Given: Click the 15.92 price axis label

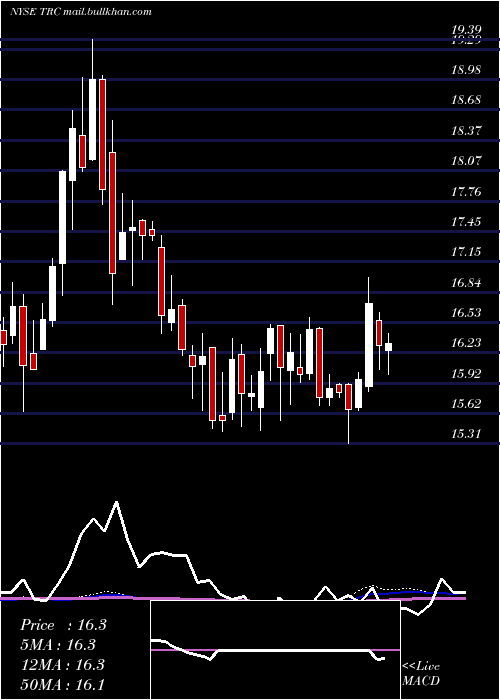Looking at the screenshot, I should (x=466, y=374).
